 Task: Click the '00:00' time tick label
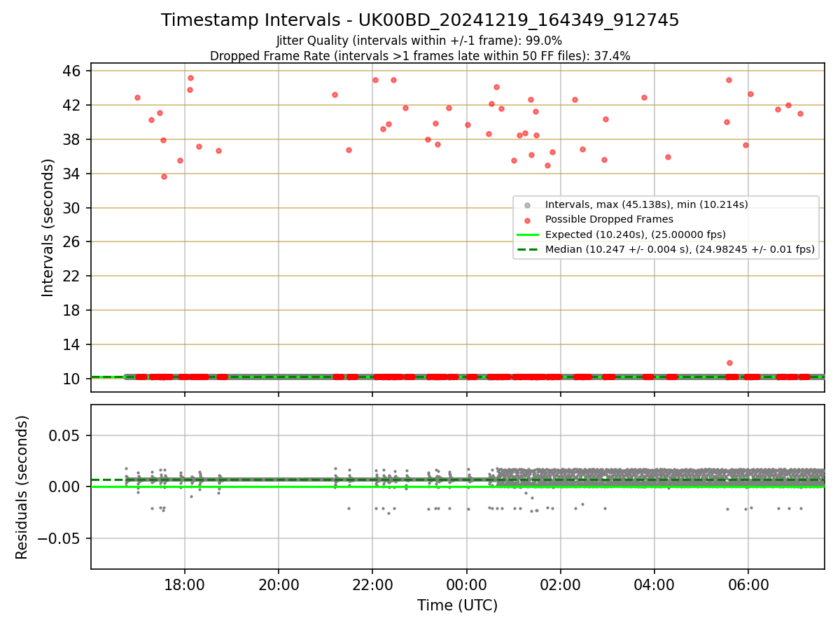click(466, 584)
